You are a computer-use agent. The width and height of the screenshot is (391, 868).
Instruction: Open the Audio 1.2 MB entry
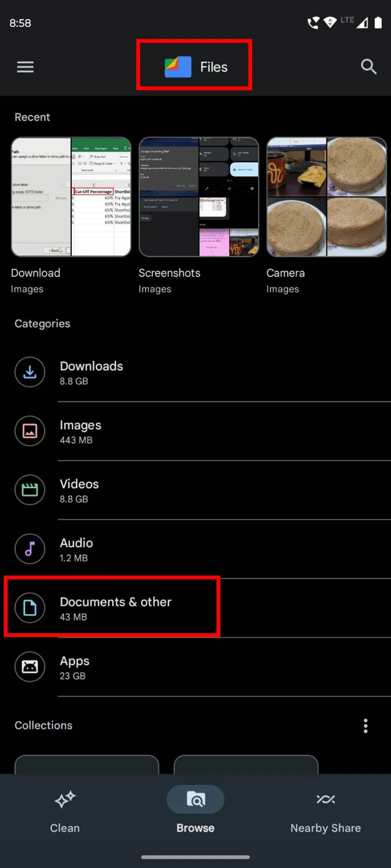(195, 549)
